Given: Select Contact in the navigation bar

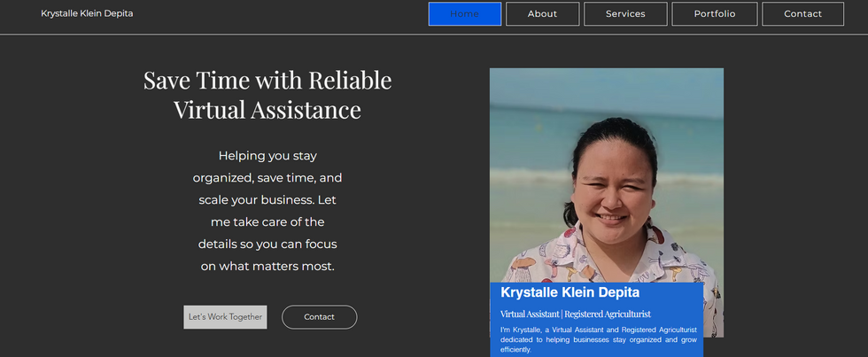Looking at the screenshot, I should click(x=802, y=14).
